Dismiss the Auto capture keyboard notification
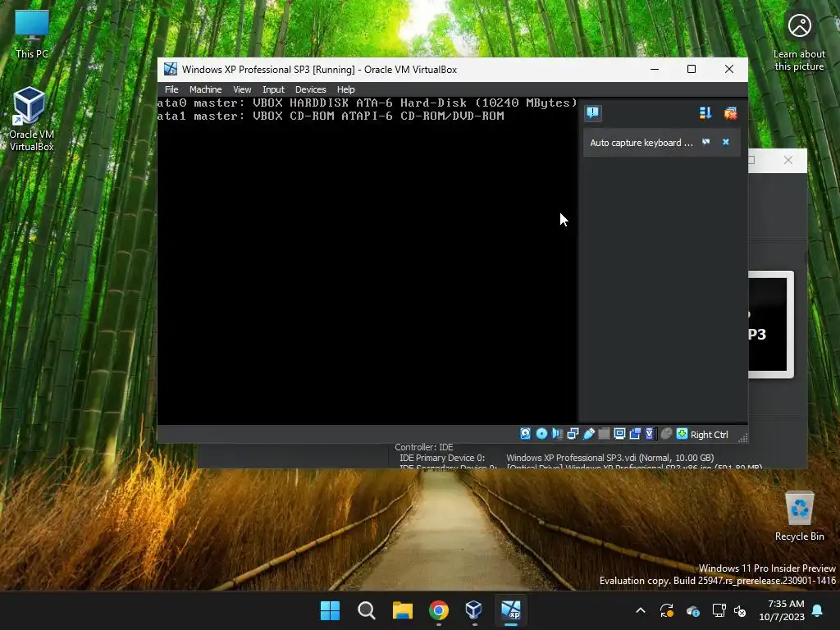Screen dimensions: 840x630 (726, 142)
